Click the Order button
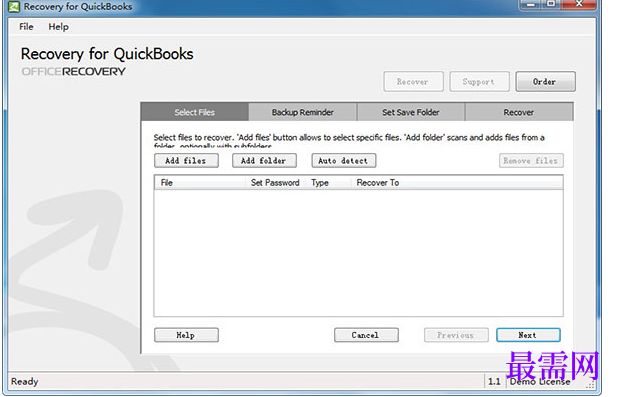Screen dimensions: 618x397 [x=545, y=82]
